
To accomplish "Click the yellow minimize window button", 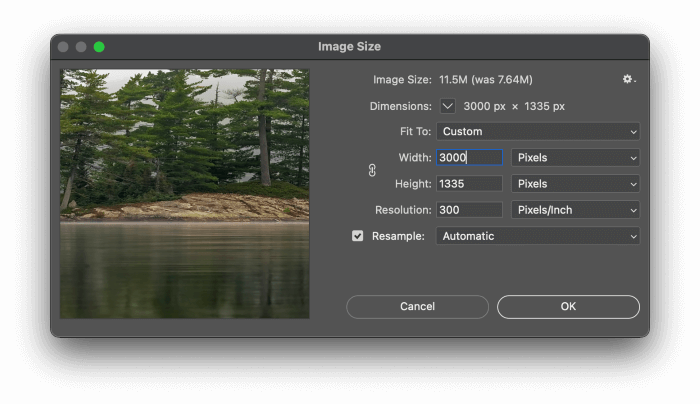I will click(x=81, y=47).
